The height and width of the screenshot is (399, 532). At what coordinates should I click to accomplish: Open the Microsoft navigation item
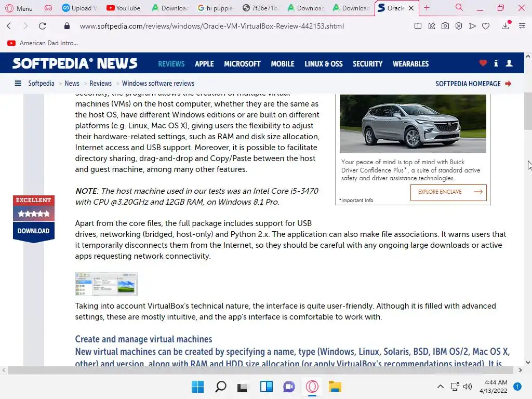coord(242,64)
